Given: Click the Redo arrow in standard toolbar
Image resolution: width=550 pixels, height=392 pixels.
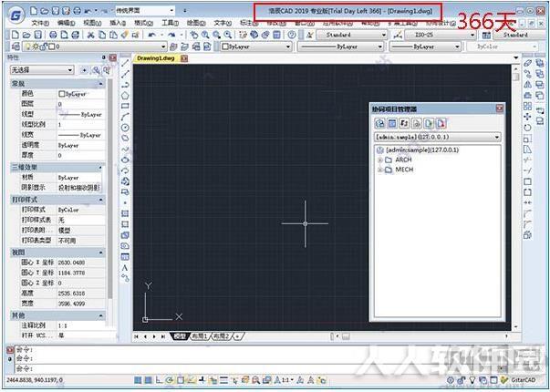Looking at the screenshot, I should [171, 35].
